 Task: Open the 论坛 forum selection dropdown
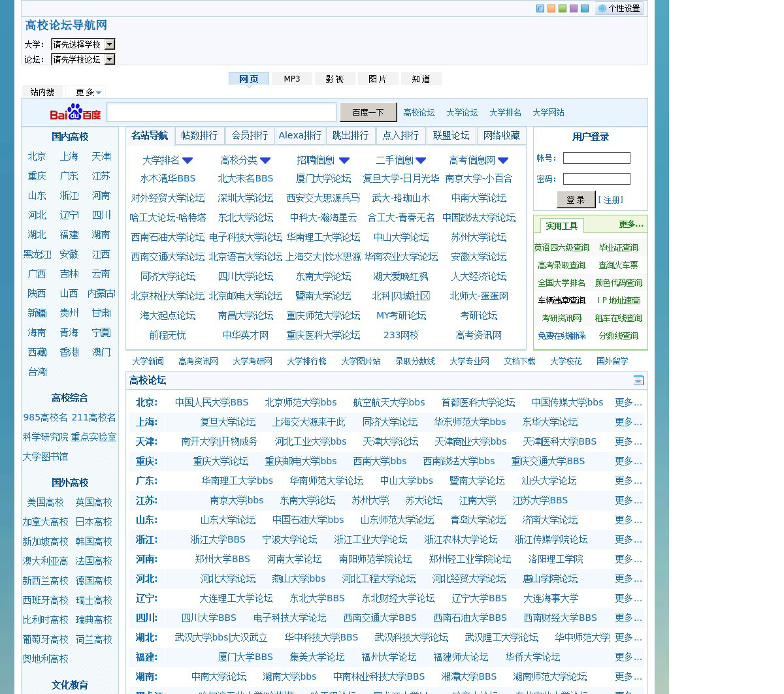[109, 59]
